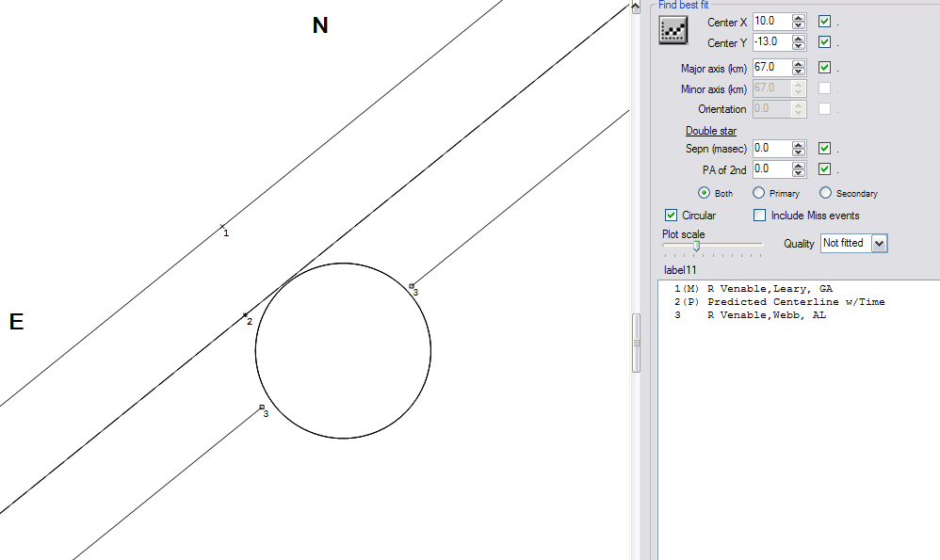Click the Major axis (km) input field

tap(772, 68)
